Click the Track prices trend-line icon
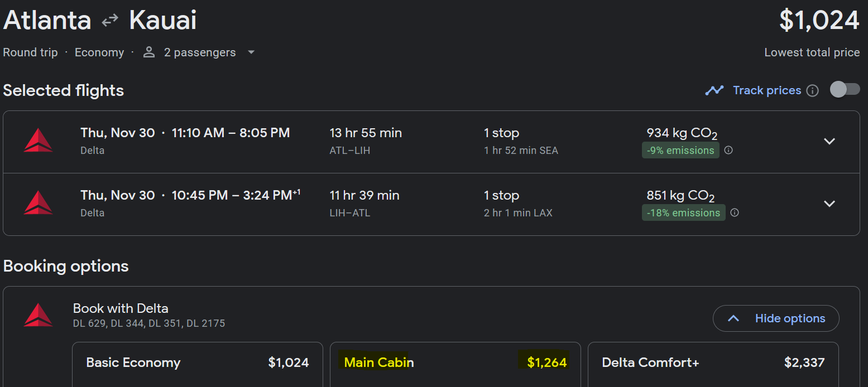Screen dimensions: 868x387 pyautogui.click(x=714, y=90)
